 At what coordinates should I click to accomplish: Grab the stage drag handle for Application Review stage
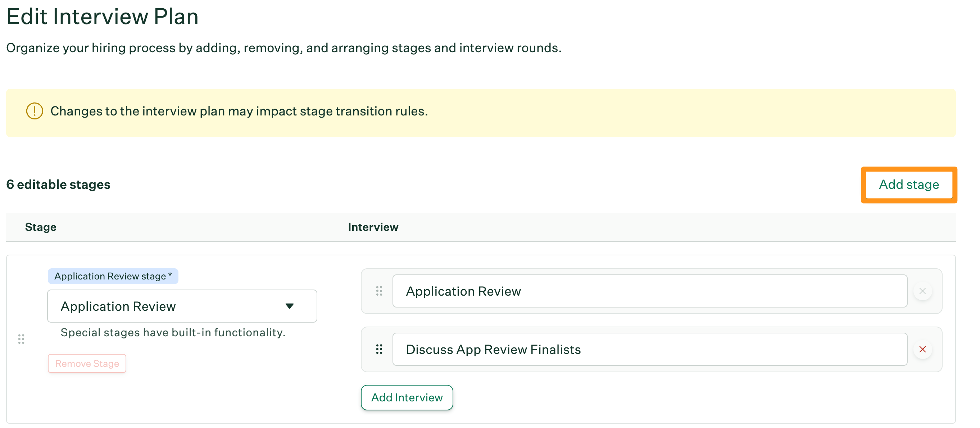(21, 338)
